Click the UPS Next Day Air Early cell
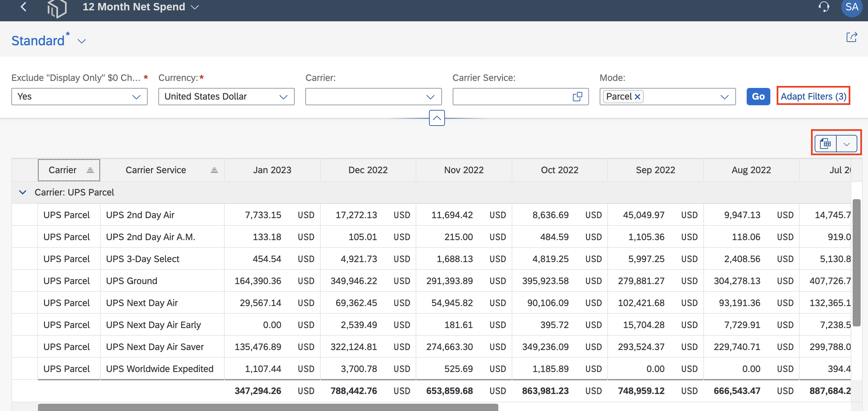This screenshot has height=411, width=868. [162, 325]
